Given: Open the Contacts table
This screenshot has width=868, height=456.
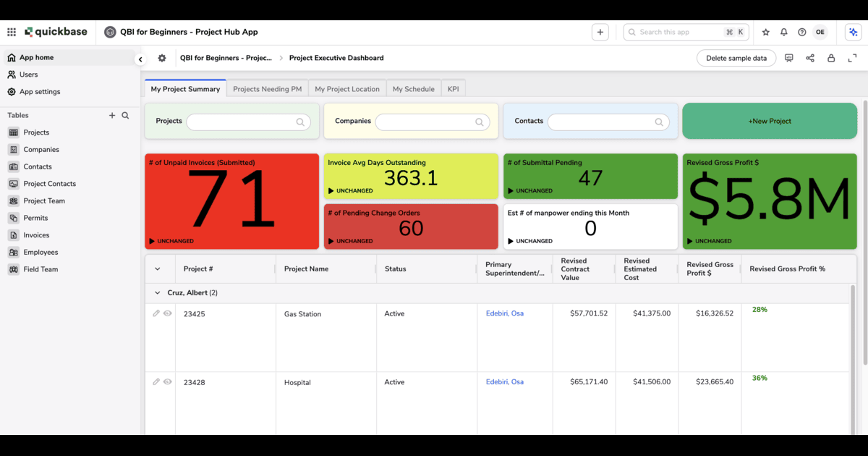Looking at the screenshot, I should (x=69, y=166).
